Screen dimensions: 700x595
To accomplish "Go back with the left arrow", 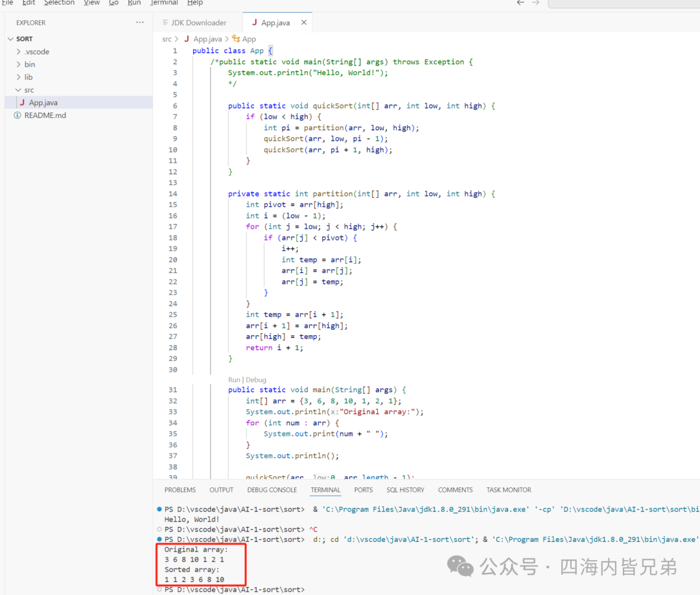I will point(520,3).
